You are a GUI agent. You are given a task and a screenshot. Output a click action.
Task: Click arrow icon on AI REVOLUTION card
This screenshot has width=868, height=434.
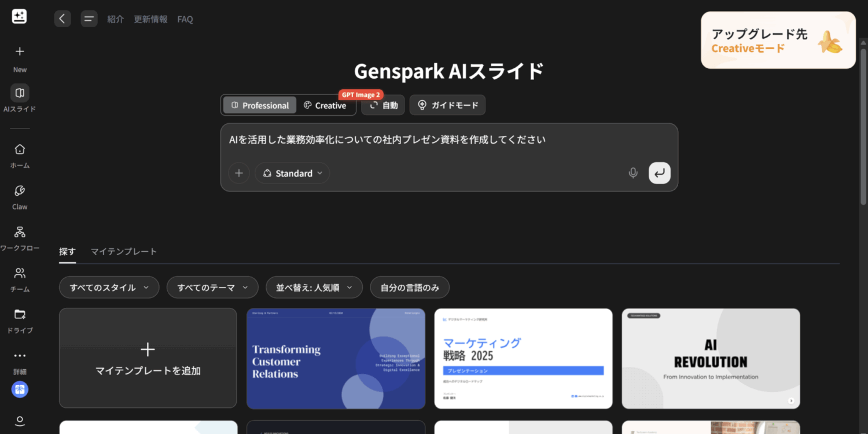coord(791,400)
